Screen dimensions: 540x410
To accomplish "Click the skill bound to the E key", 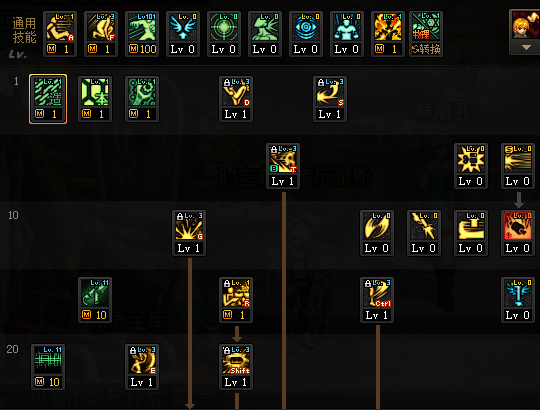I will point(142,367).
